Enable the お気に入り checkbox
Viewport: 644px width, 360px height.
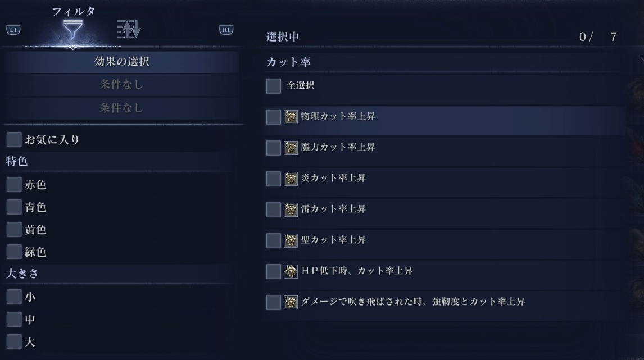pos(14,140)
